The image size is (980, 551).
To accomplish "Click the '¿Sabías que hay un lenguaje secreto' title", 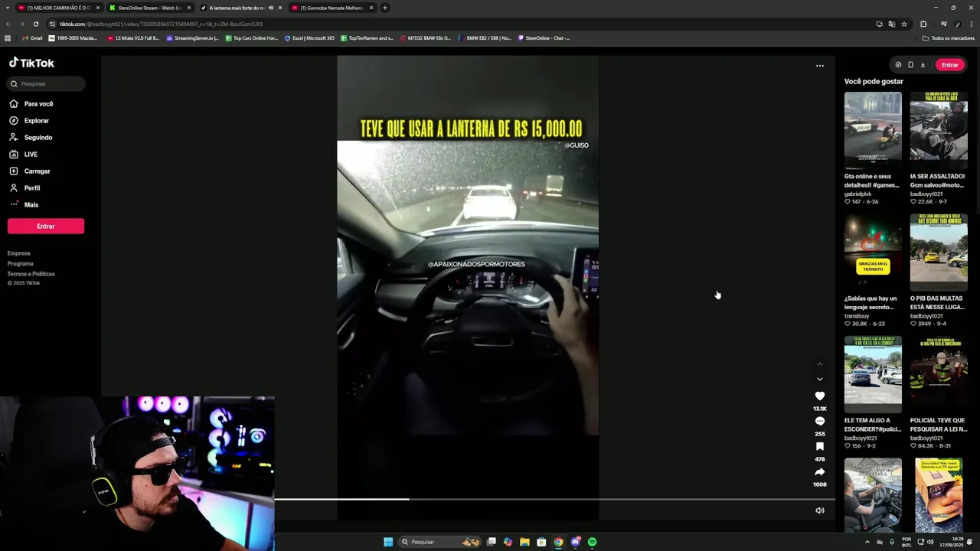I will click(x=871, y=302).
